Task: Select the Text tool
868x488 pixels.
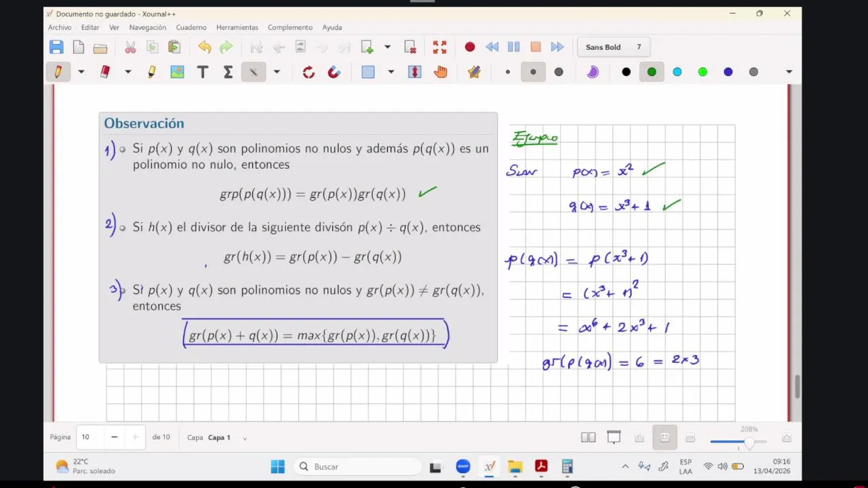Action: tap(202, 72)
